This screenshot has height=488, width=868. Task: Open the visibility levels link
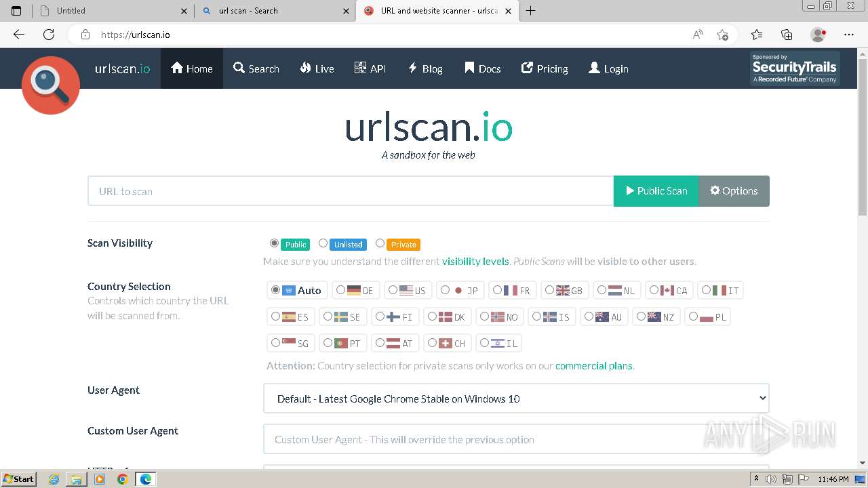(x=475, y=262)
